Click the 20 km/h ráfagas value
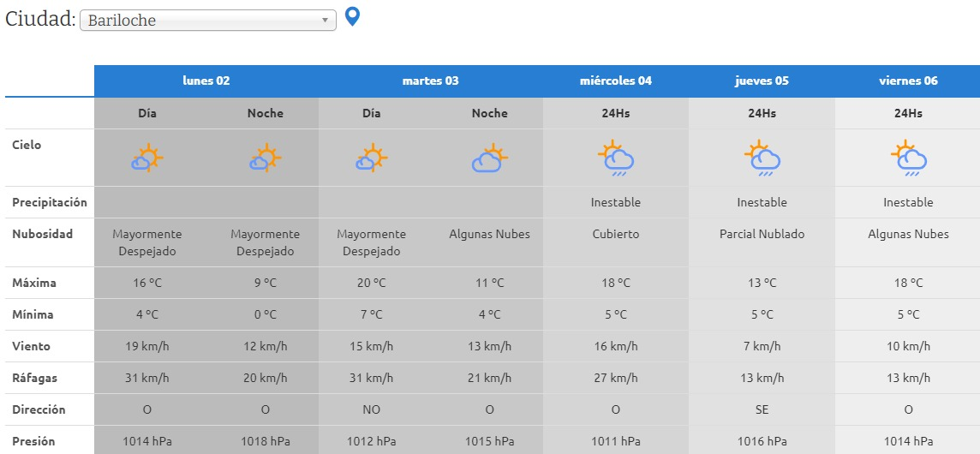 [266, 378]
